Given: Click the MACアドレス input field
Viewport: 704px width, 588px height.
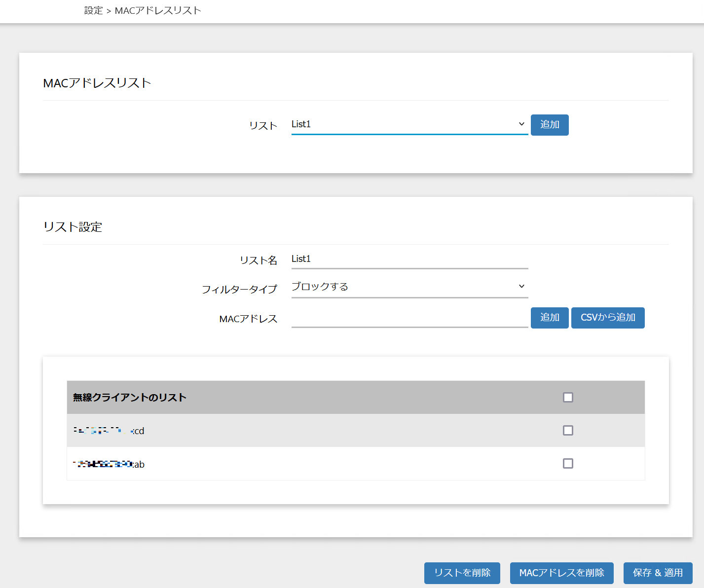Looking at the screenshot, I should pyautogui.click(x=409, y=318).
